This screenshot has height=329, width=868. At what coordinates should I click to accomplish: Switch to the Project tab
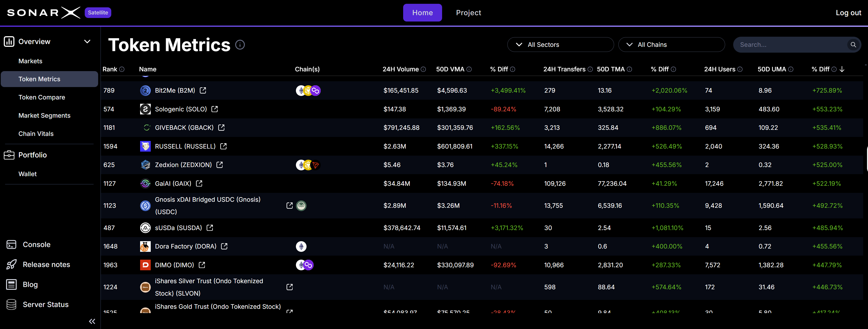[468, 12]
